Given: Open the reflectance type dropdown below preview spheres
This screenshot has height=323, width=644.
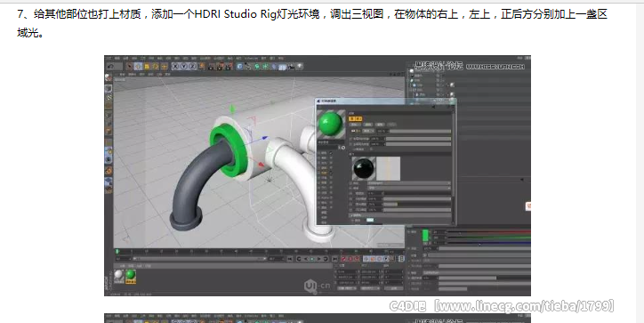Looking at the screenshot, I should tap(408, 183).
